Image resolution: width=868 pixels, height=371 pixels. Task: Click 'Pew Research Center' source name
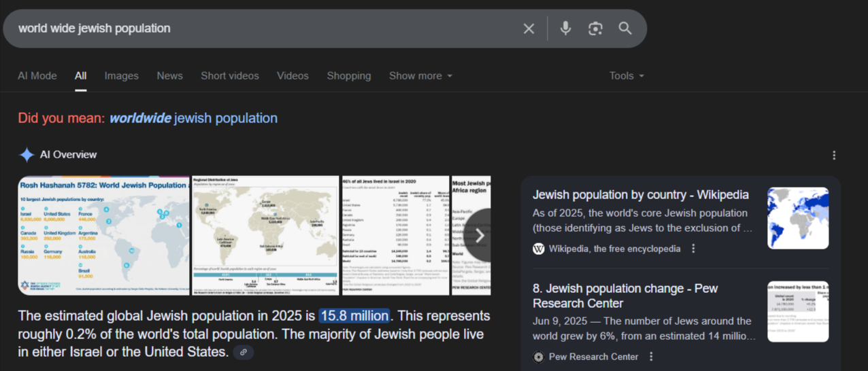(x=594, y=357)
